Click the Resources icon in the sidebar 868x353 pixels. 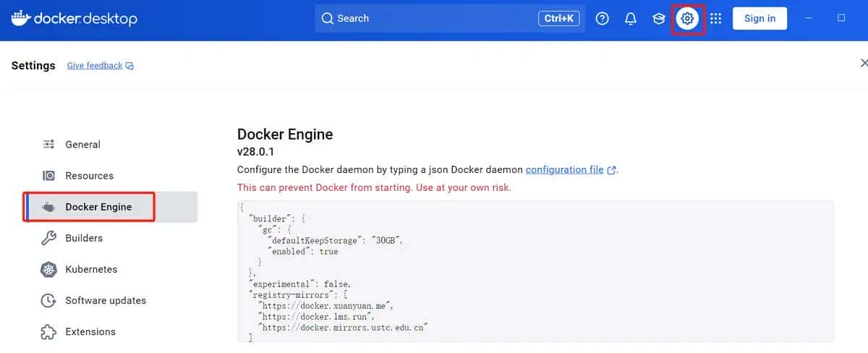coord(48,176)
